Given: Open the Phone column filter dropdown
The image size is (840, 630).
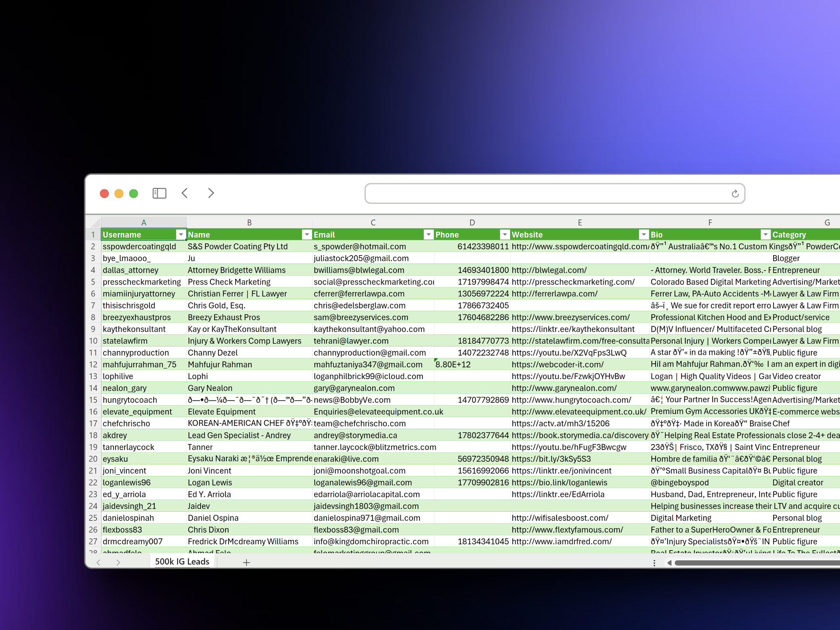Looking at the screenshot, I should [x=504, y=235].
